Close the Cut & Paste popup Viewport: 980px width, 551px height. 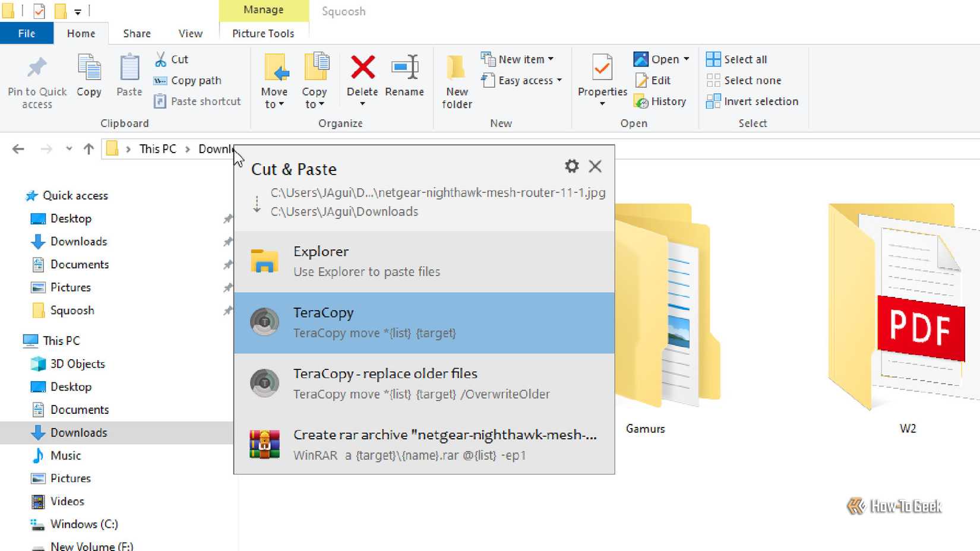tap(595, 166)
